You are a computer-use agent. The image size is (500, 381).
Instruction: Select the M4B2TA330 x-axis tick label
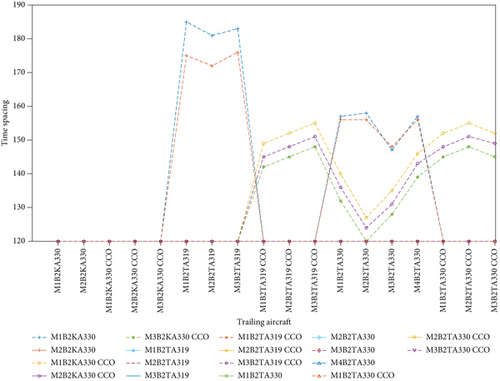point(417,270)
